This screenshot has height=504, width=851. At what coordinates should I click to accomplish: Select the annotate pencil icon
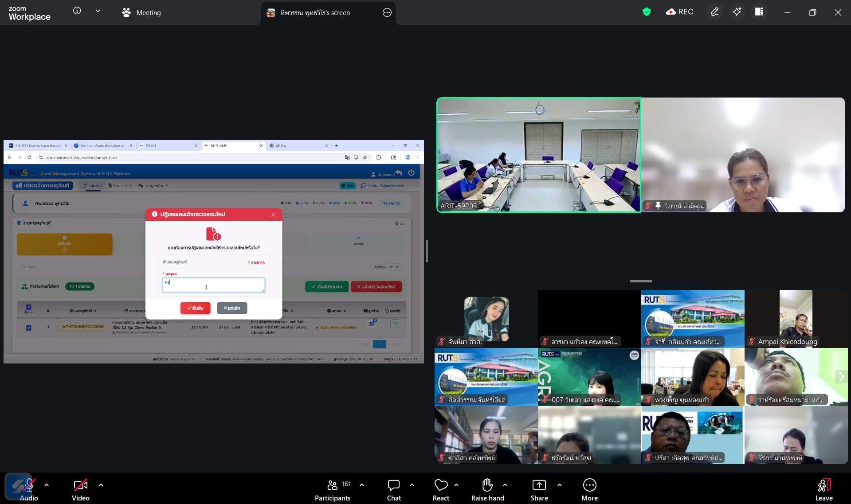click(x=714, y=12)
